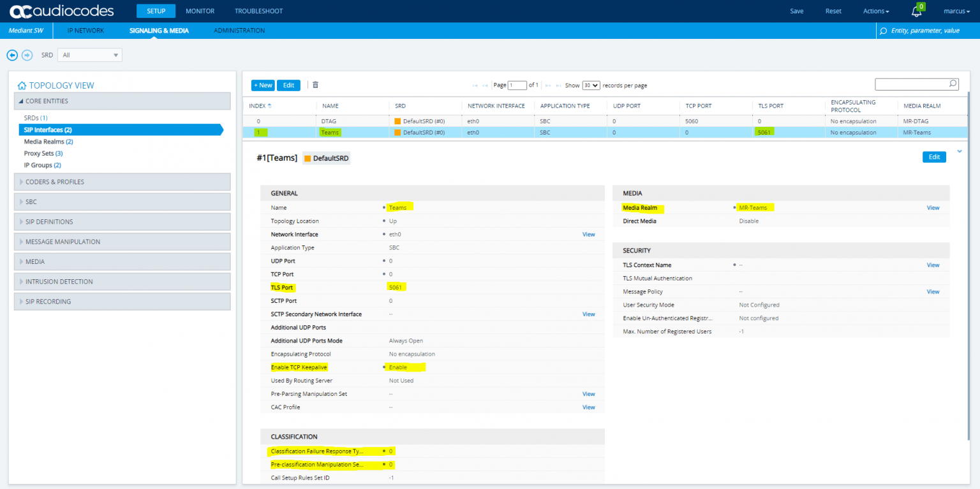Viewport: 980px width, 489px height.
Task: Open IP Groups in the tree
Action: pyautogui.click(x=42, y=165)
